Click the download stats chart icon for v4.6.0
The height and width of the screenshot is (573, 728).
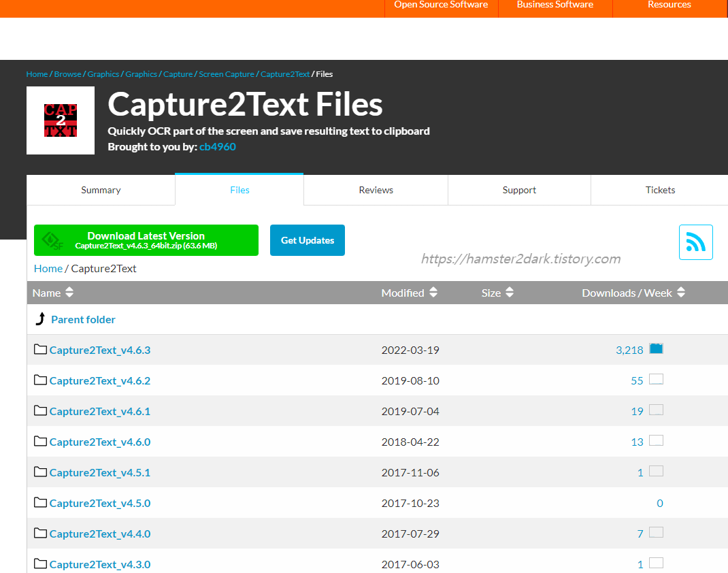[656, 441]
